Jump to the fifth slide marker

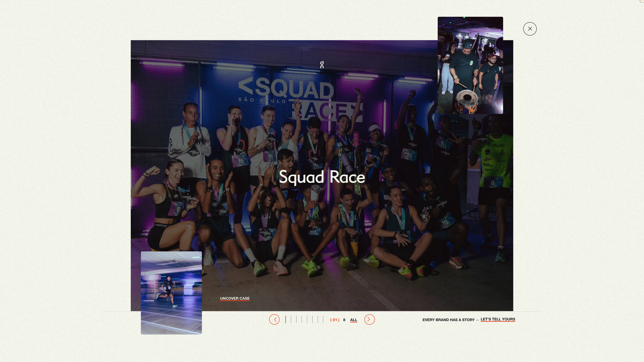click(307, 320)
